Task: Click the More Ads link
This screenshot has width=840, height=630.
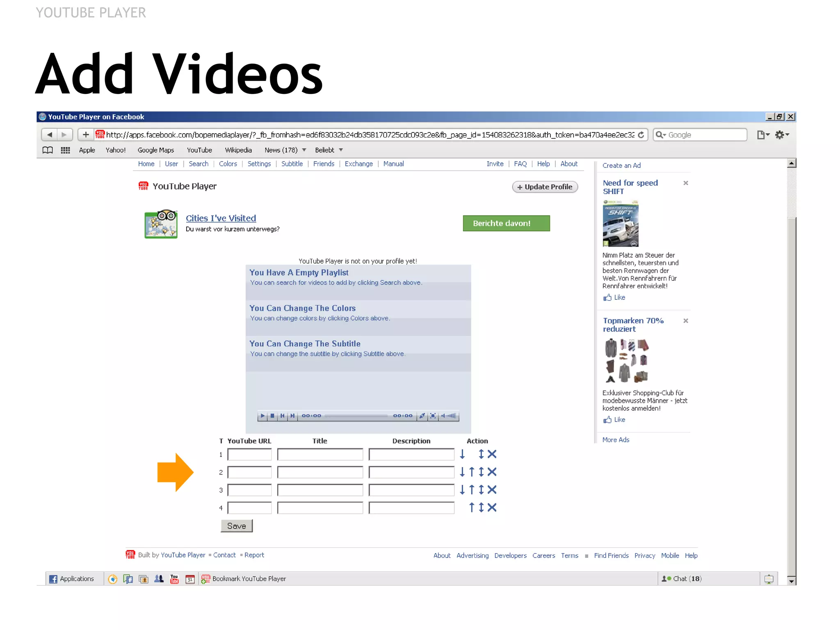Action: [x=616, y=440]
